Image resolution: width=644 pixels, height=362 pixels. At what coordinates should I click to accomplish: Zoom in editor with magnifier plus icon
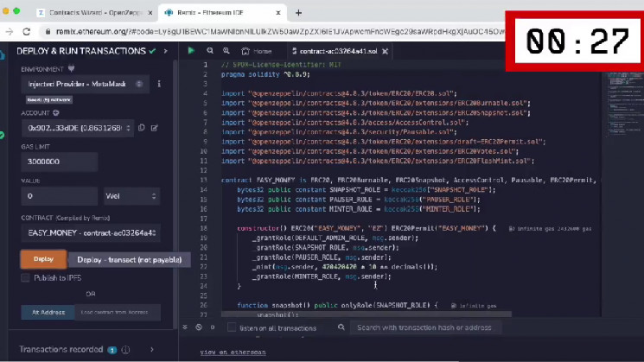pyautogui.click(x=226, y=50)
